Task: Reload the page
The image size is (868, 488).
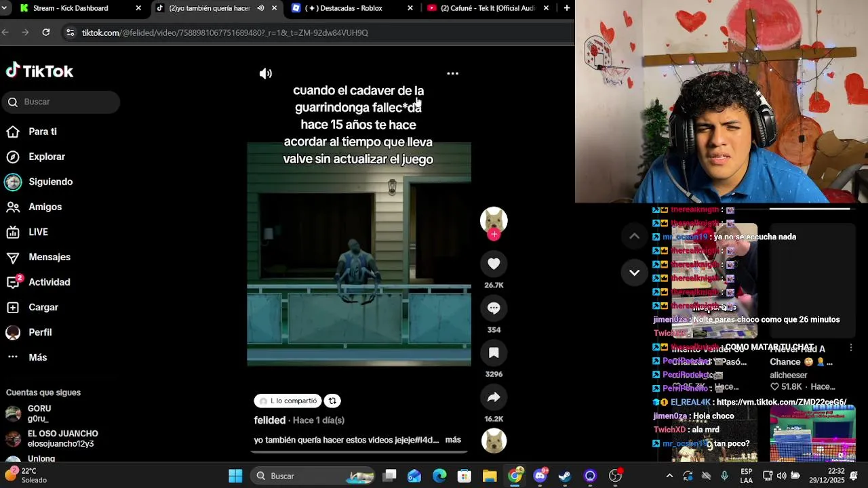Action: pos(45,33)
